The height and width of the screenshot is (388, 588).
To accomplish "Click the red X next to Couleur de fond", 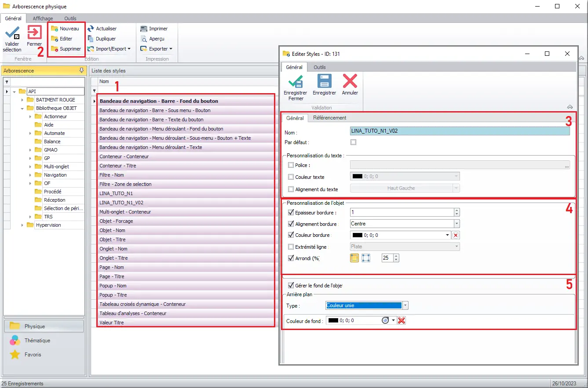I will point(401,321).
